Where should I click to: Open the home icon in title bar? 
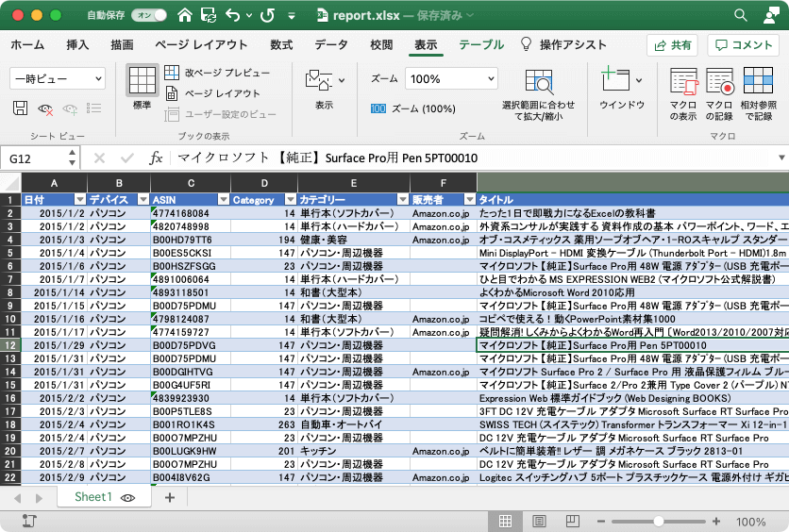185,15
